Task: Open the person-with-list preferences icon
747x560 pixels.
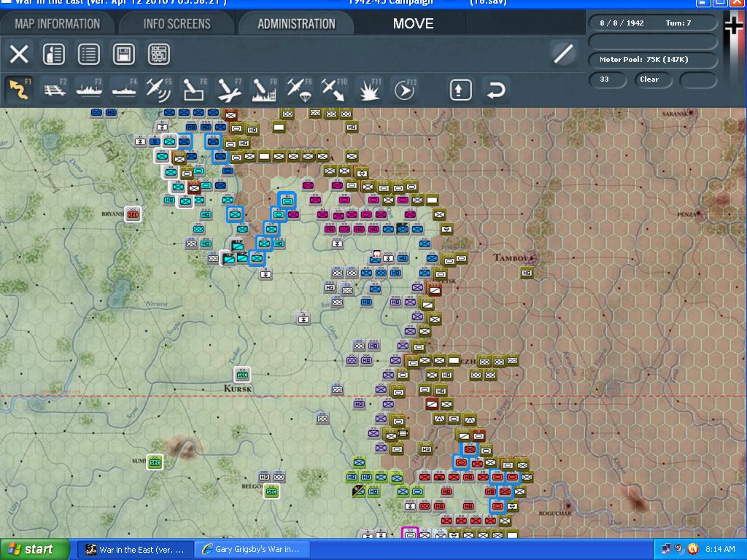Action: coord(54,54)
